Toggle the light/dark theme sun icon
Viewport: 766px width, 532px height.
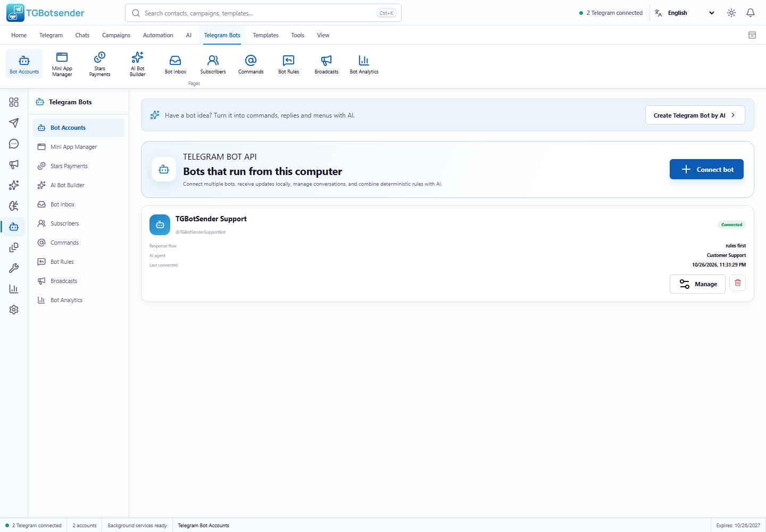click(731, 13)
